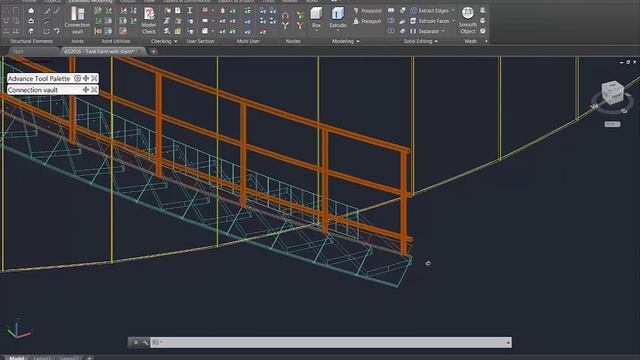This screenshot has height=360, width=640.
Task: Choose the Polysolid tool
Action: point(367,11)
